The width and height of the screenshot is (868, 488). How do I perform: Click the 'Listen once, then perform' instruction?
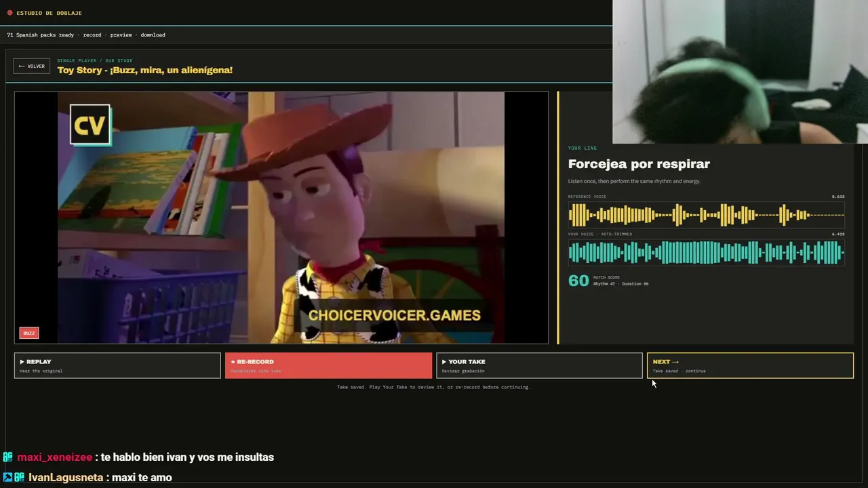pos(634,181)
